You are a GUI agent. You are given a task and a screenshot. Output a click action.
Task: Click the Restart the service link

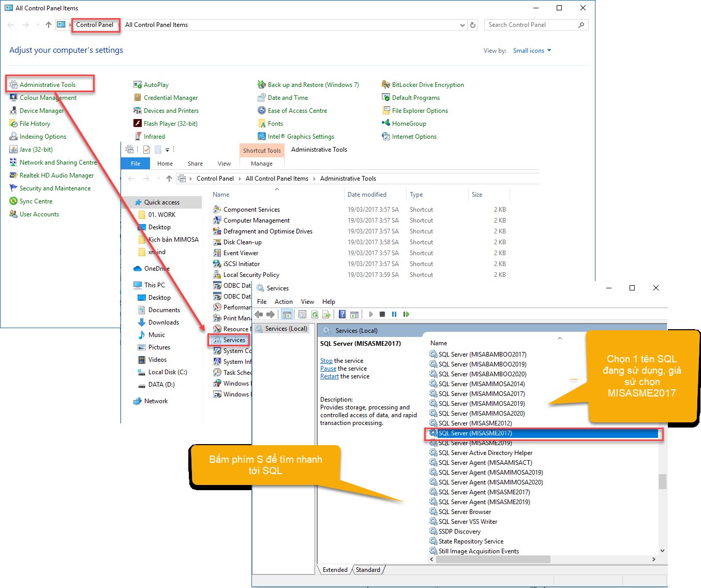point(329,376)
